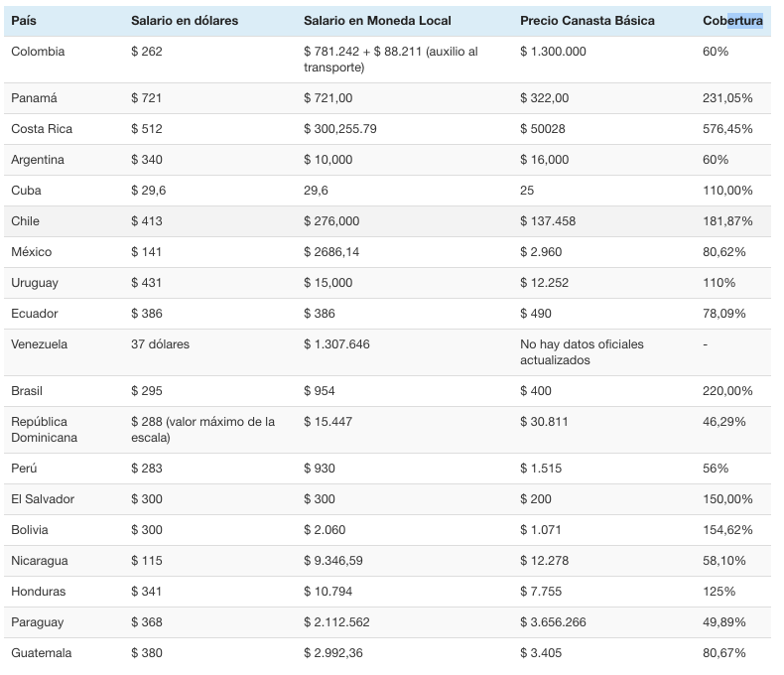784x675 pixels.
Task: Select the Salario en Moneda Local header
Action: point(379,21)
